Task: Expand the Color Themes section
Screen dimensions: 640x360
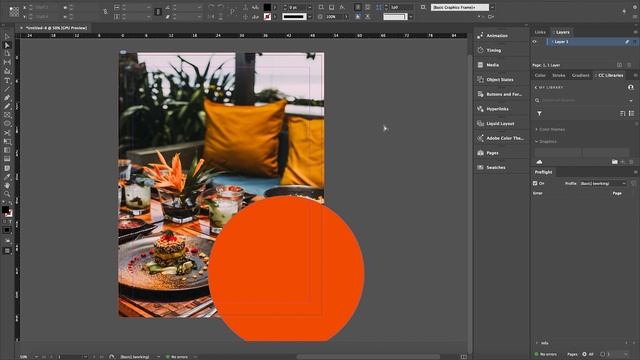Action: [x=536, y=129]
